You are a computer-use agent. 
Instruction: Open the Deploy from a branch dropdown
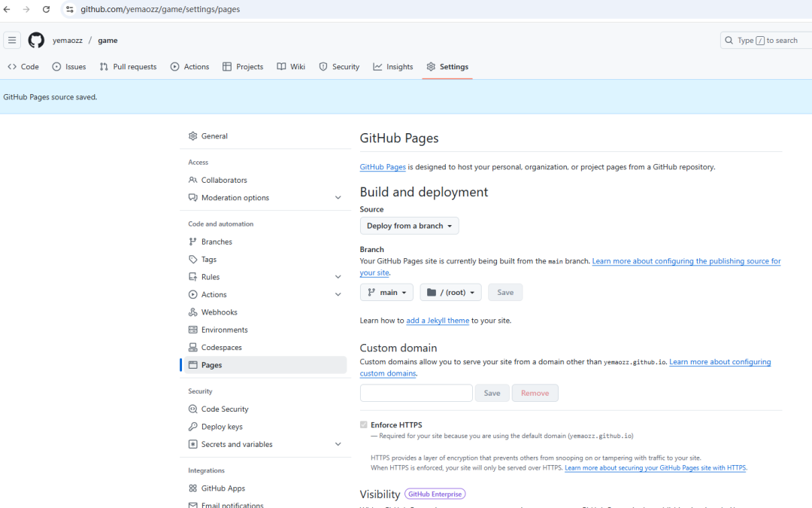coord(409,226)
